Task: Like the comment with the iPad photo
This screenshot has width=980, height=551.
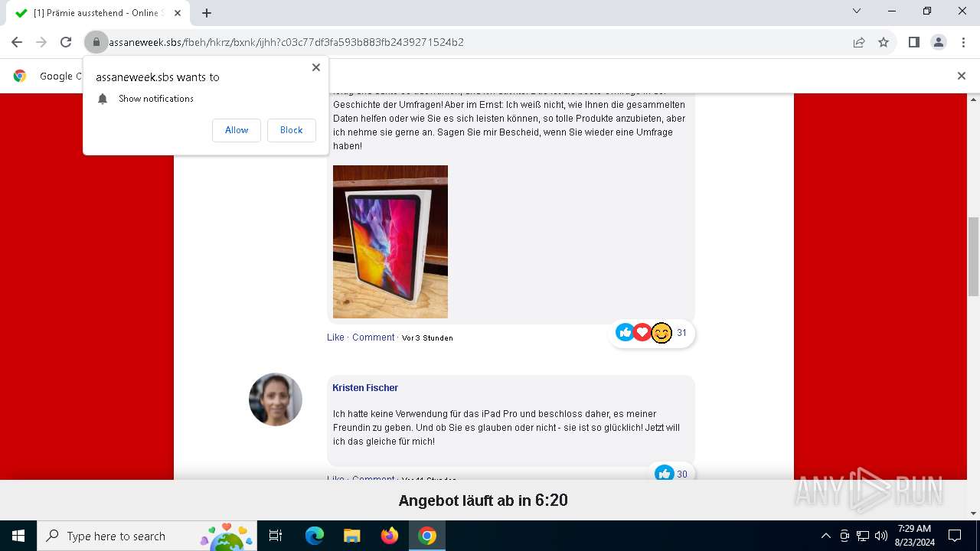Action: point(335,337)
